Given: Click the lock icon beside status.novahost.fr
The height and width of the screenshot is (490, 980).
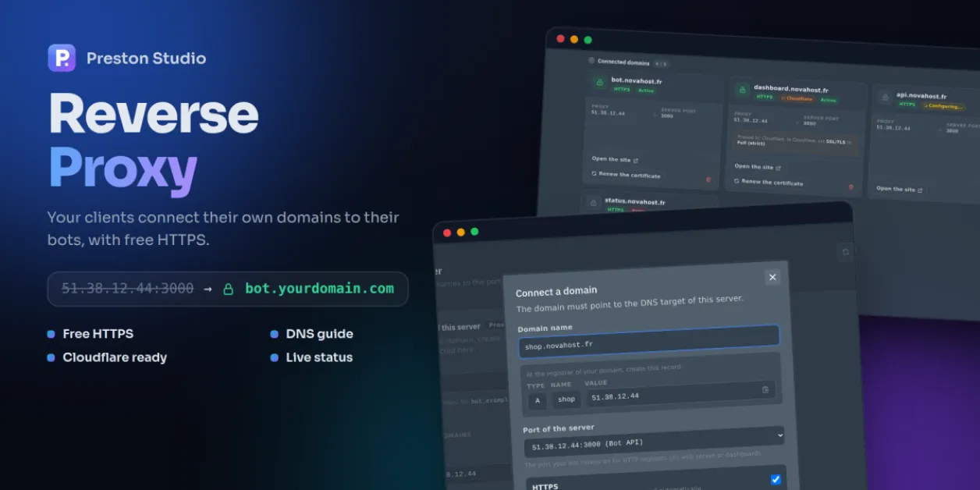Looking at the screenshot, I should 593,203.
